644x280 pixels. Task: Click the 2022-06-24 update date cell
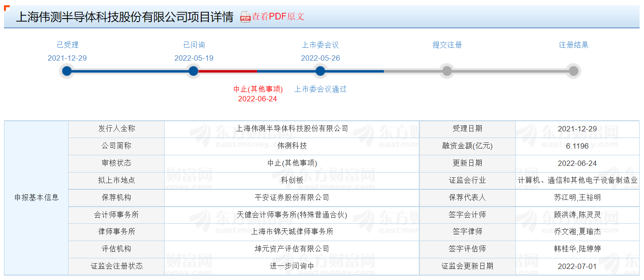coord(577,163)
